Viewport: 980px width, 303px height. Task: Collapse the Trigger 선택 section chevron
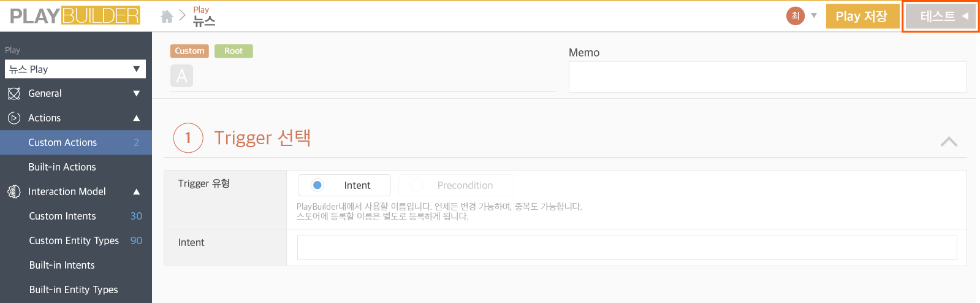(948, 142)
